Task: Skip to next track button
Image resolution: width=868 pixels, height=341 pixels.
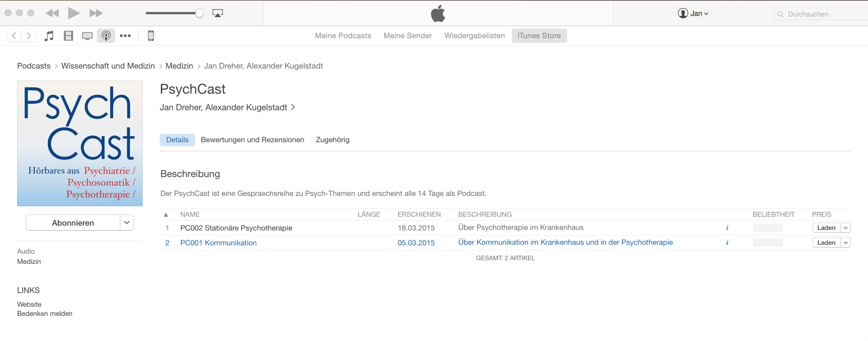Action: 96,13
